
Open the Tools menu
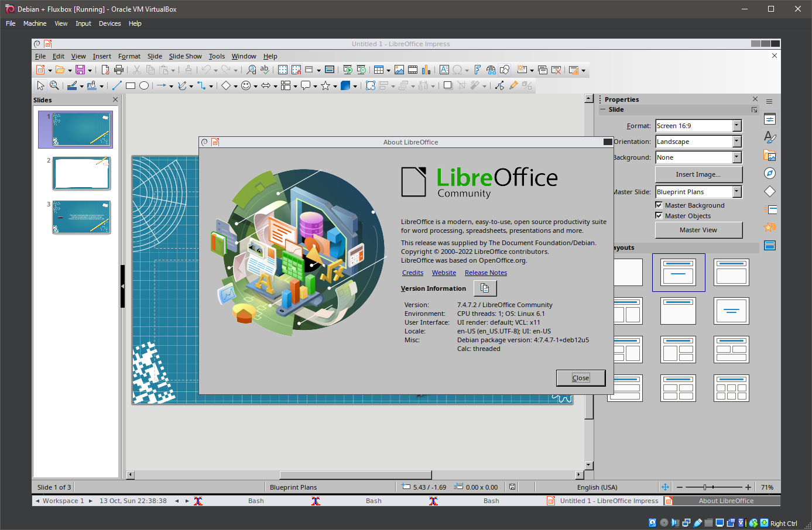point(217,56)
